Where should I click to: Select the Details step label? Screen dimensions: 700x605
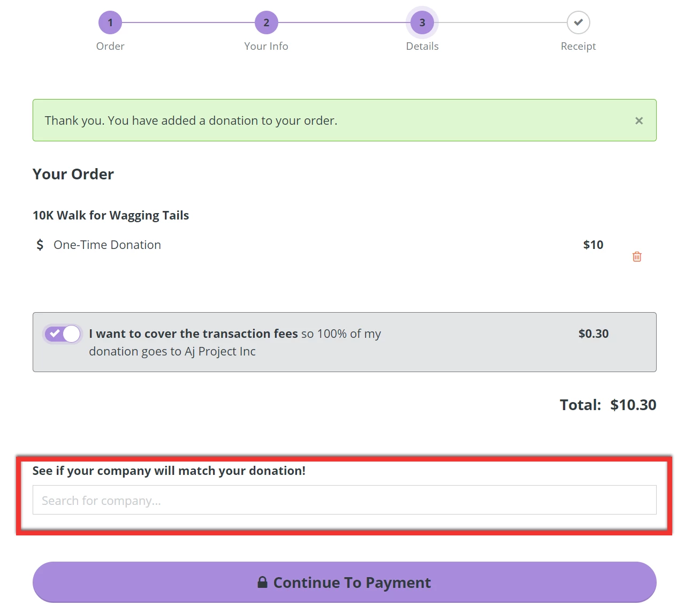coord(422,46)
